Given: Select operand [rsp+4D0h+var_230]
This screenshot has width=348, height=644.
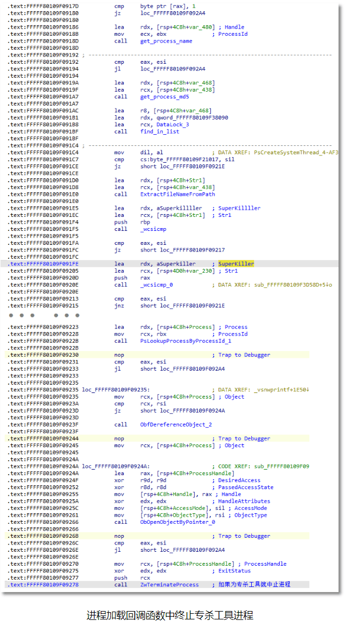Looking at the screenshot, I should click(186, 271).
